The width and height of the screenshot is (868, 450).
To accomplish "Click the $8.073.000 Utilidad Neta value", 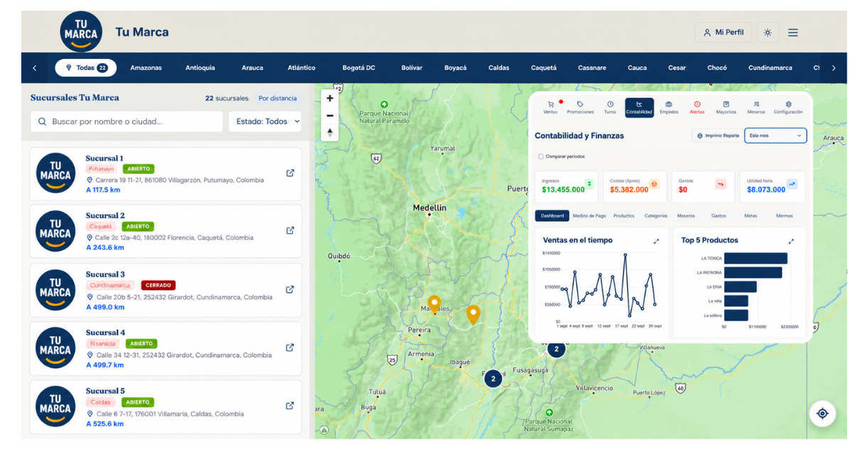I will tap(766, 190).
